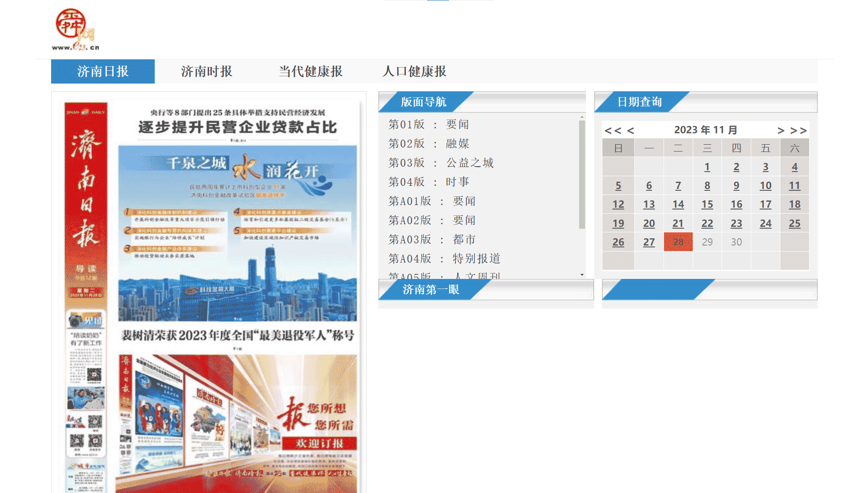Select November 7 in the calendar
This screenshot has width=868, height=493.
point(678,186)
